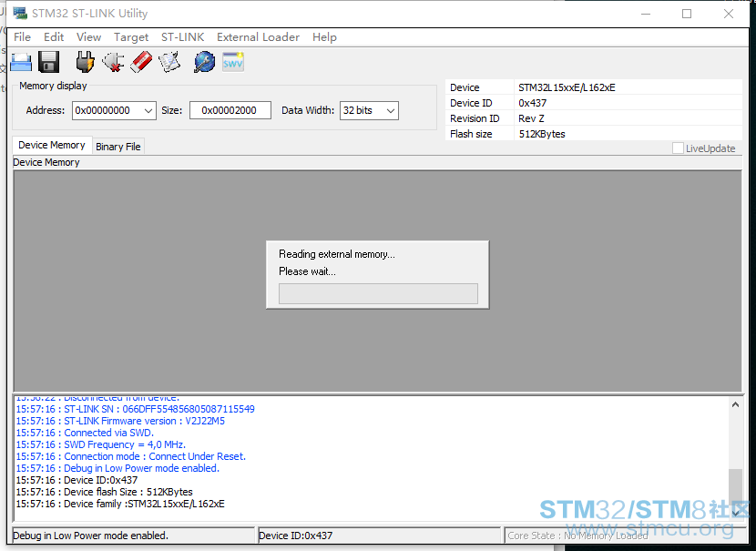
Task: Click the log line Device ID:0x437
Action: pos(77,480)
